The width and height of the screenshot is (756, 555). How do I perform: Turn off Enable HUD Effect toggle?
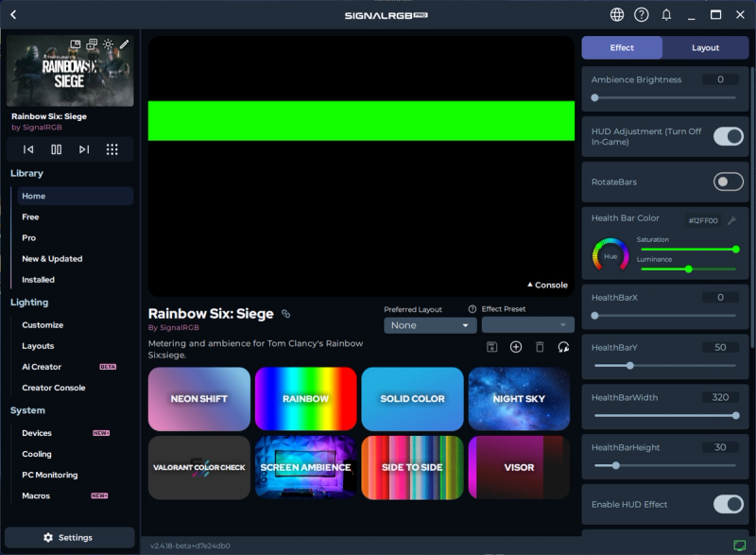coord(728,504)
